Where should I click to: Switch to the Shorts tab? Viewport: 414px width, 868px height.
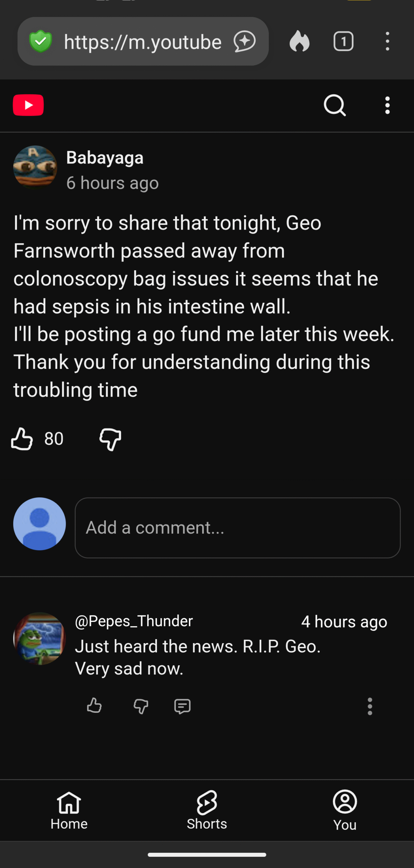(x=207, y=810)
